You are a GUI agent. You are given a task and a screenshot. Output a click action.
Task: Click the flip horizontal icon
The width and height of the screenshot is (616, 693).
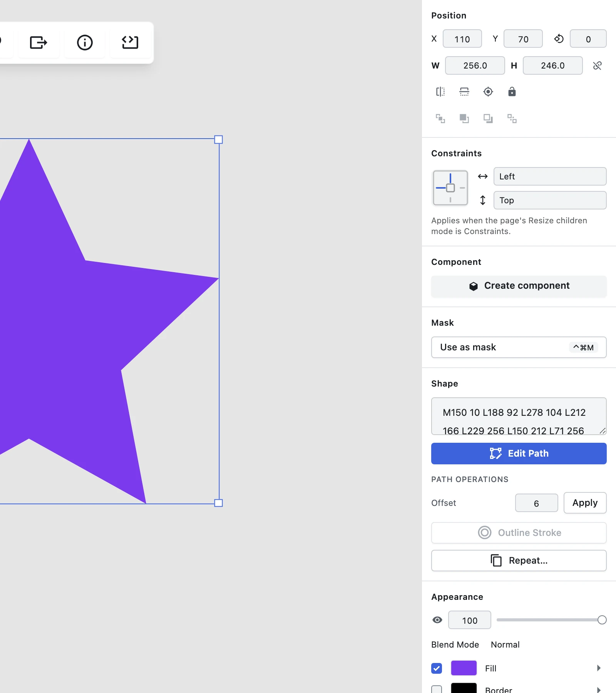coord(440,92)
